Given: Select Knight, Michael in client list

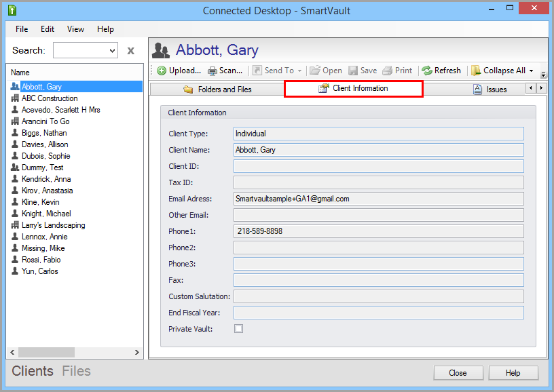Looking at the screenshot, I should (x=46, y=214).
